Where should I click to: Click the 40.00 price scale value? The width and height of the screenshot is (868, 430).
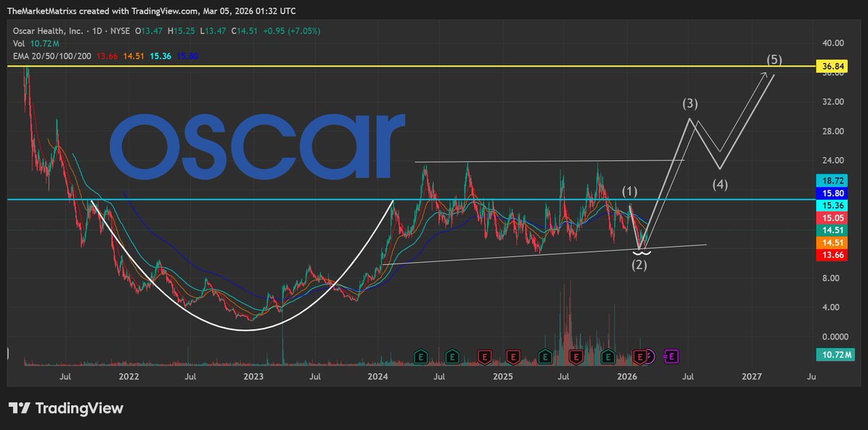click(835, 43)
